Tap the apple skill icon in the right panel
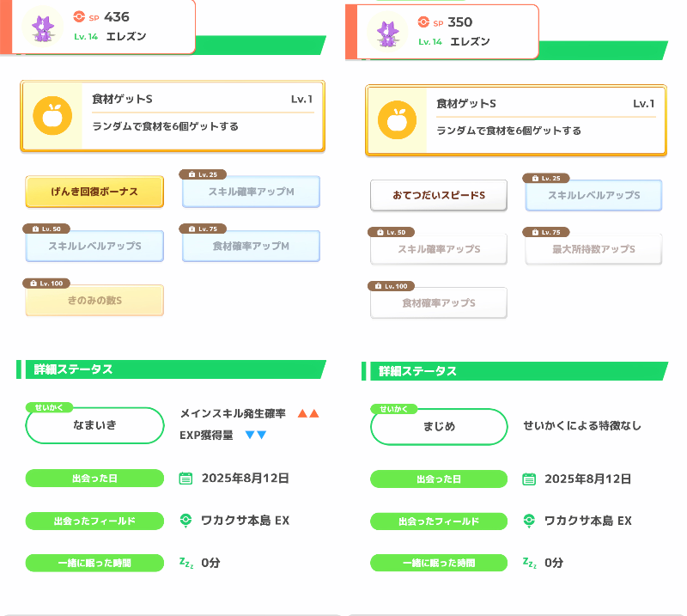The height and width of the screenshot is (616, 687). (x=396, y=120)
